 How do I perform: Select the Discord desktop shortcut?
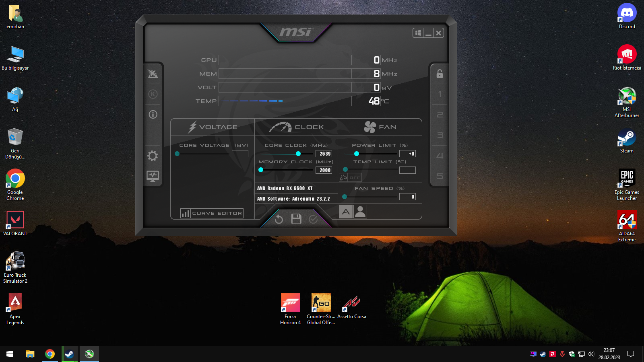(627, 16)
